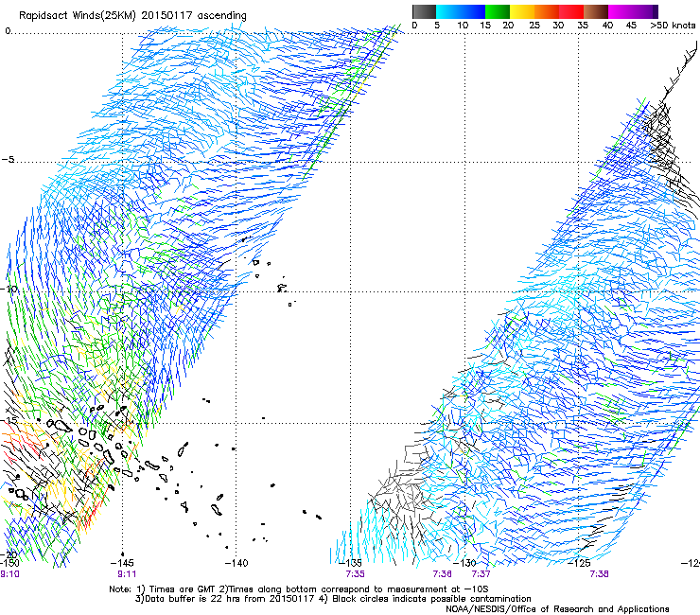Click the '-135' longitude label
Viewport: 700px width, 615px height.
[x=350, y=563]
